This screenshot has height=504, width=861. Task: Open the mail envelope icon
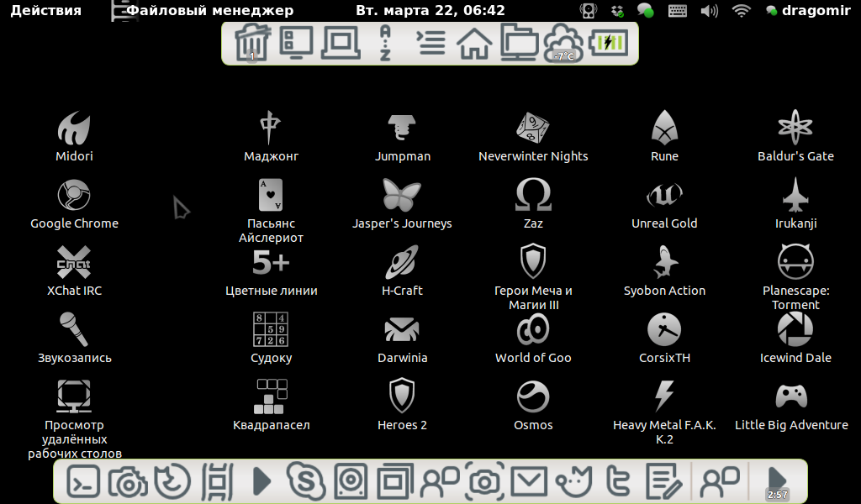[529, 481]
